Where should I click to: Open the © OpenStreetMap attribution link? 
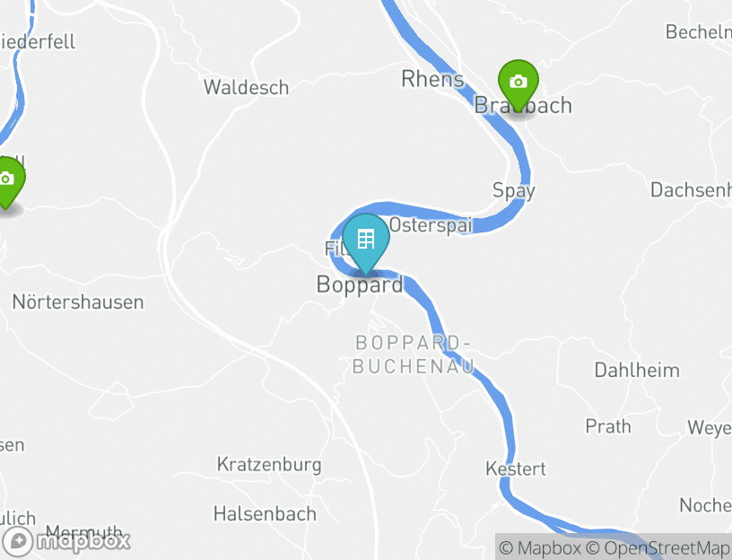(x=658, y=547)
